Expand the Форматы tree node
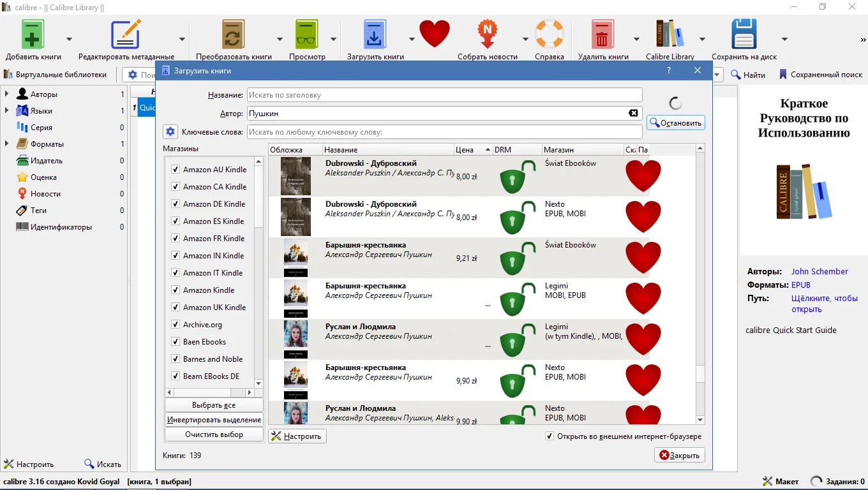 pyautogui.click(x=6, y=144)
